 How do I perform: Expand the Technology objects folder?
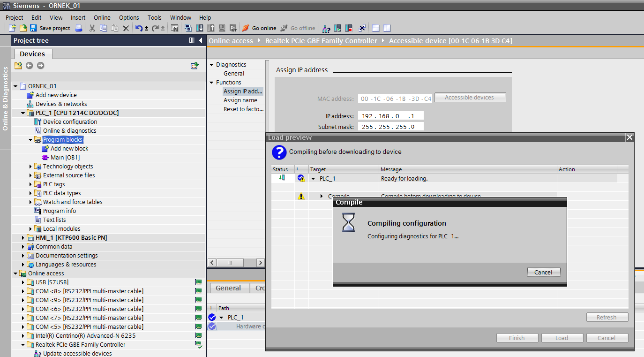(30, 167)
